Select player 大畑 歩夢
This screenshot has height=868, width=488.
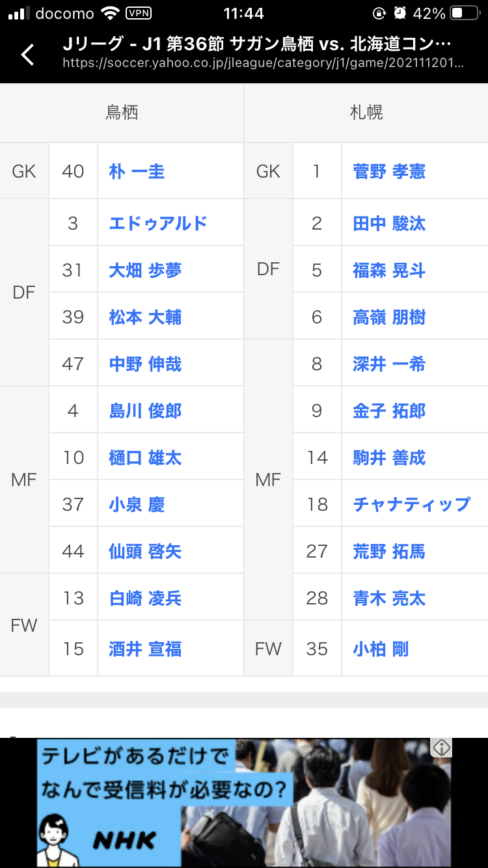coord(145,270)
